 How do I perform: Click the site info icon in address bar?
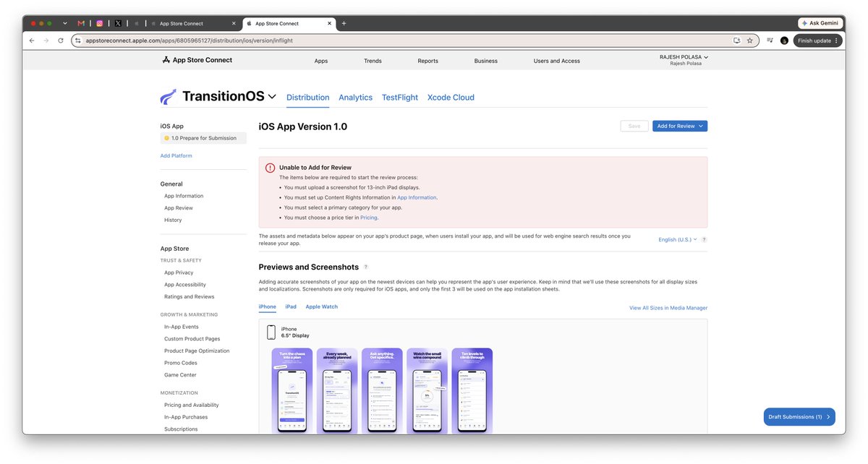click(x=78, y=40)
